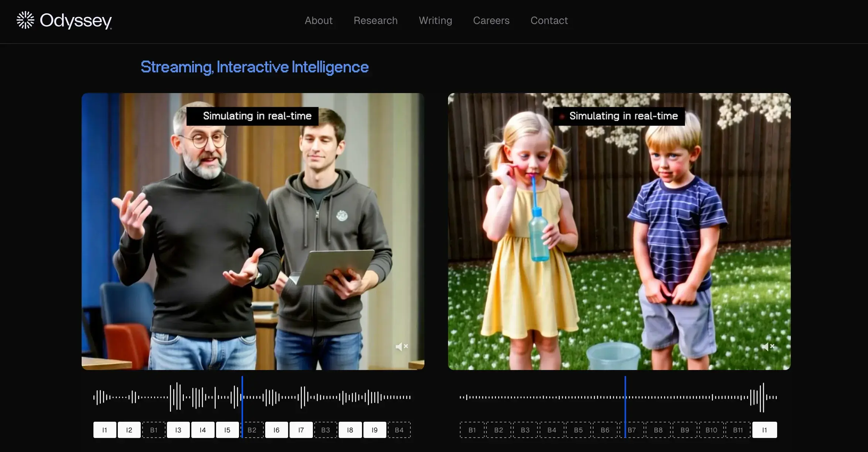This screenshot has height=452, width=868.
Task: Seek within the left audio waveform
Action: coord(252,397)
